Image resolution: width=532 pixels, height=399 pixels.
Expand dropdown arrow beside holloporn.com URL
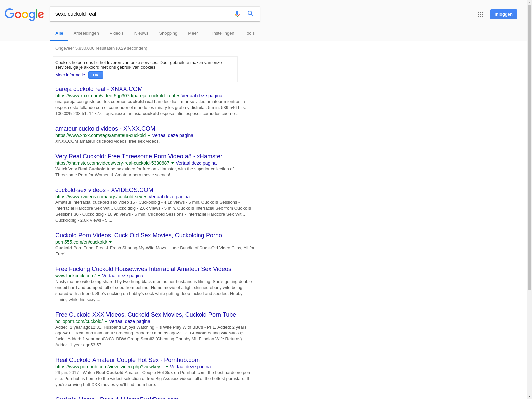[x=106, y=322]
